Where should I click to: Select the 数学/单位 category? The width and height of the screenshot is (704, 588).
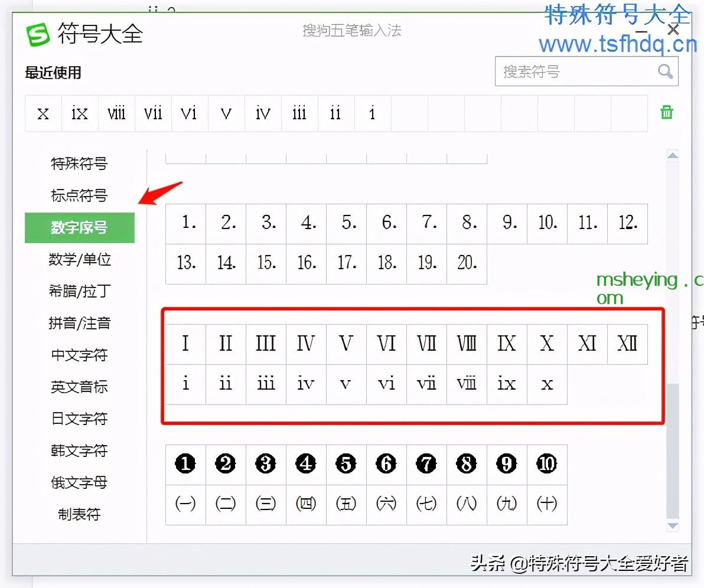pyautogui.click(x=79, y=259)
